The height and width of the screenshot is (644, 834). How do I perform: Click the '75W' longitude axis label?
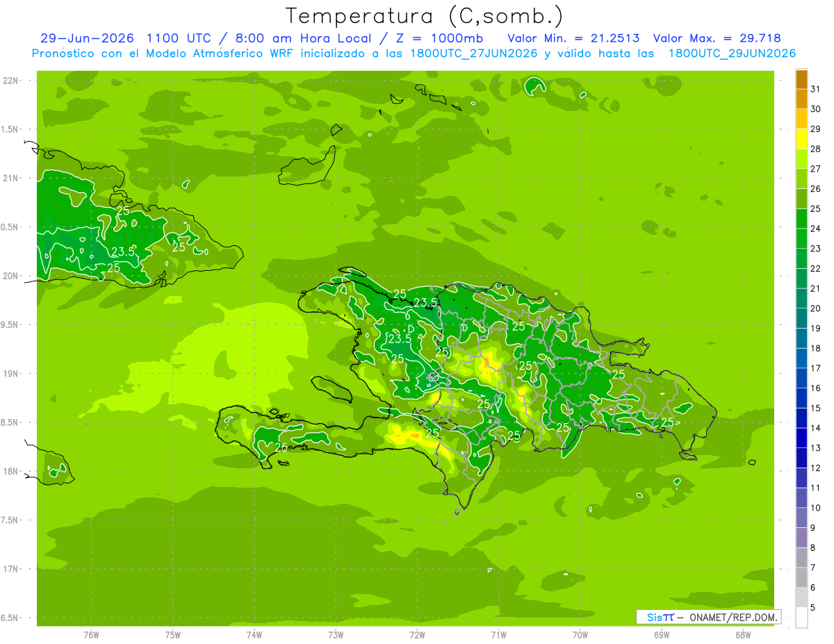click(x=173, y=634)
